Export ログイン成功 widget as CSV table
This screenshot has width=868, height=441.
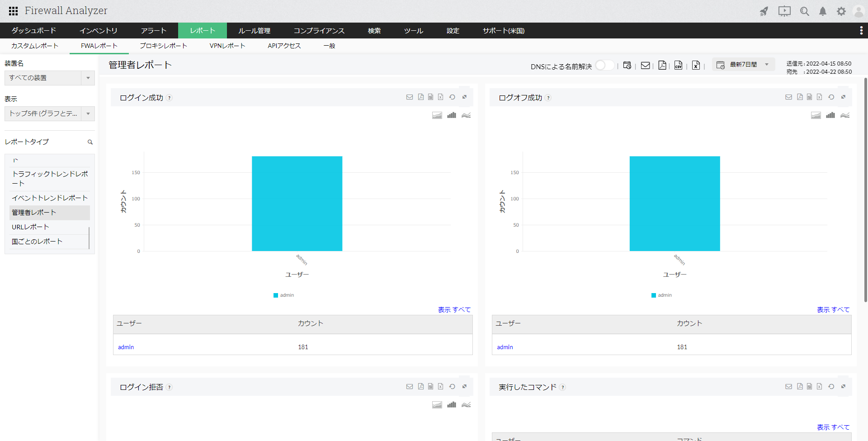point(431,97)
